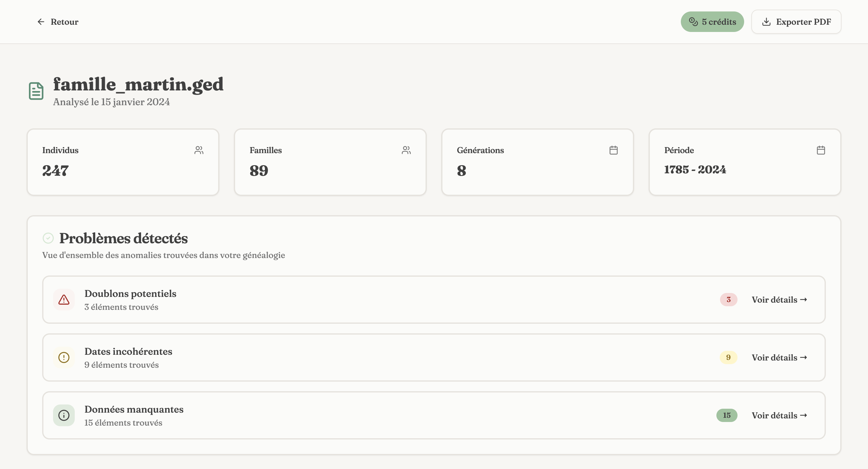Click the green count badge showing 15
This screenshot has width=868, height=469.
727,415
